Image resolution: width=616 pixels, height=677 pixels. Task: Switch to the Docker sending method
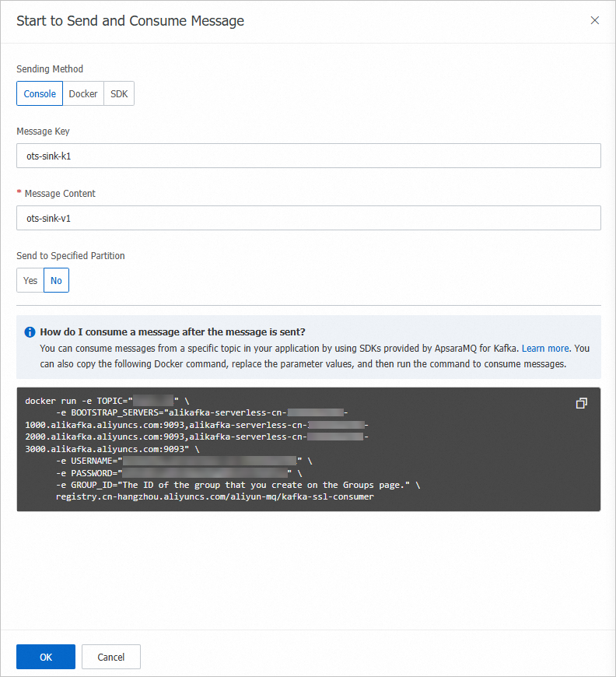[83, 93]
